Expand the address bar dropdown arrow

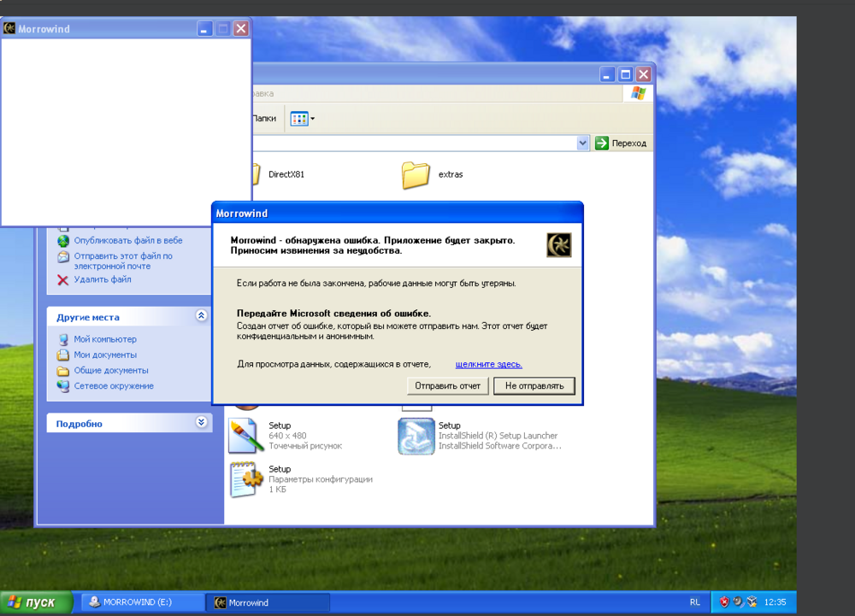click(581, 143)
